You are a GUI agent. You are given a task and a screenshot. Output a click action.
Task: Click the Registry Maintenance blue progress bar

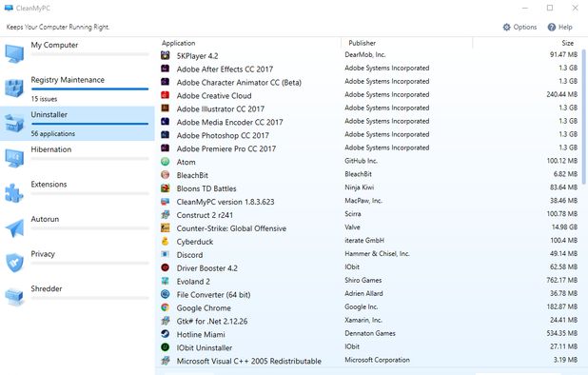coord(90,89)
